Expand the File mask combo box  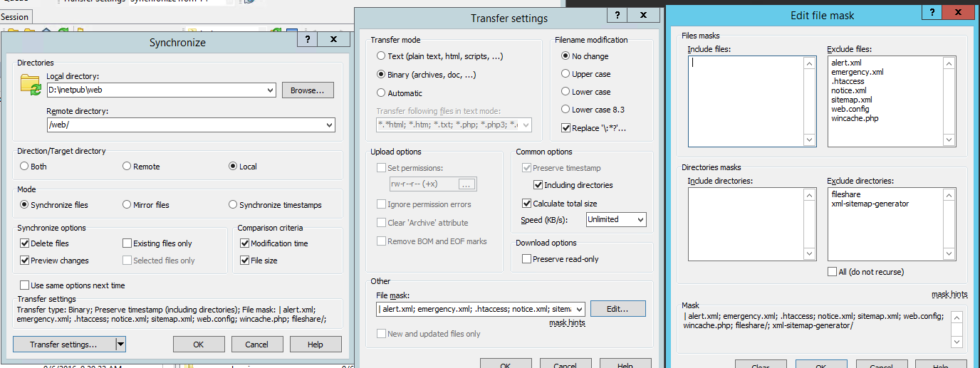point(578,309)
